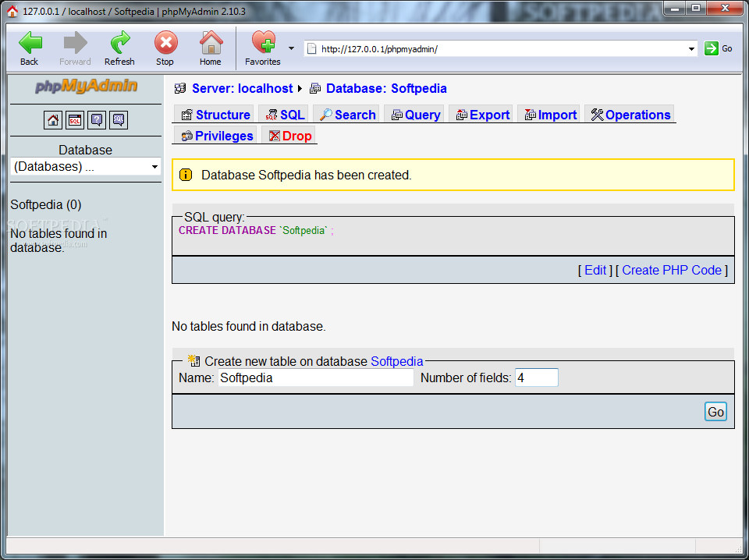Switch to the Structure tab

click(215, 115)
